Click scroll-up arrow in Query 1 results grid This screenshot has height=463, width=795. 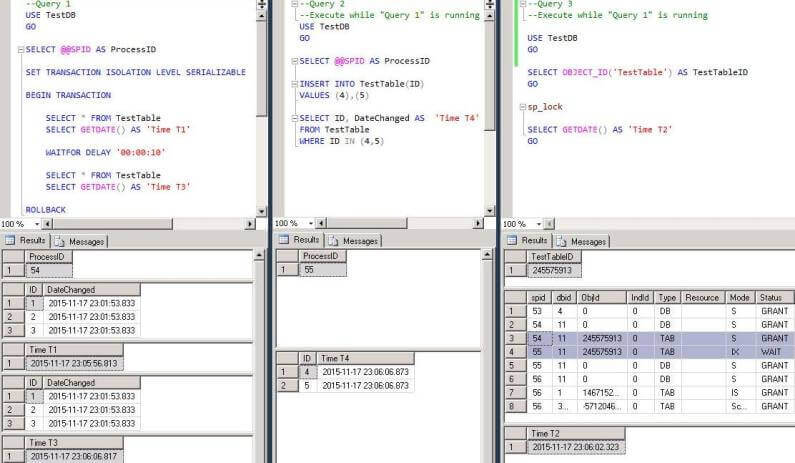click(259, 255)
